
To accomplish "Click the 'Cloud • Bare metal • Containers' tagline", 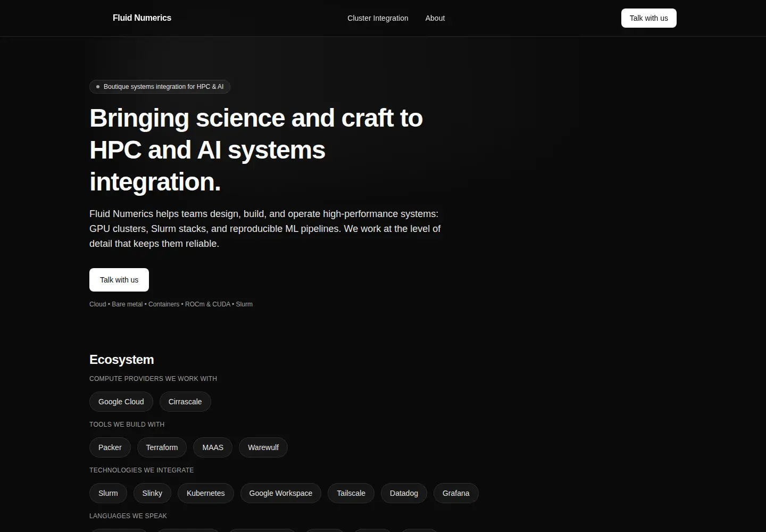I will [x=171, y=304].
